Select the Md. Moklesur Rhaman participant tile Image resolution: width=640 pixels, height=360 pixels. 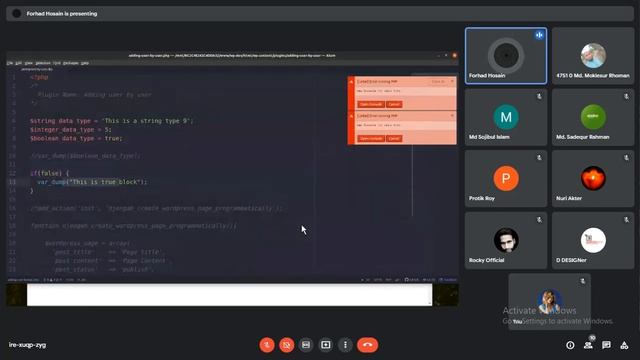(x=593, y=56)
